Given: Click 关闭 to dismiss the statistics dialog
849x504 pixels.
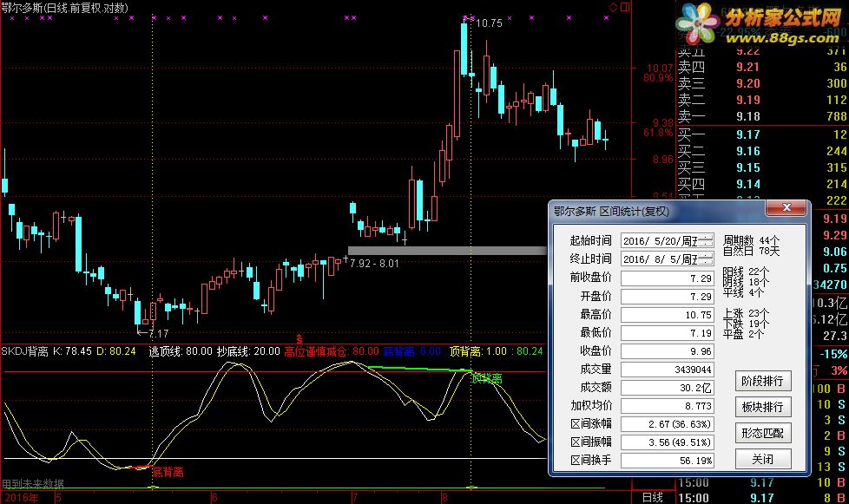Looking at the screenshot, I should (x=762, y=460).
